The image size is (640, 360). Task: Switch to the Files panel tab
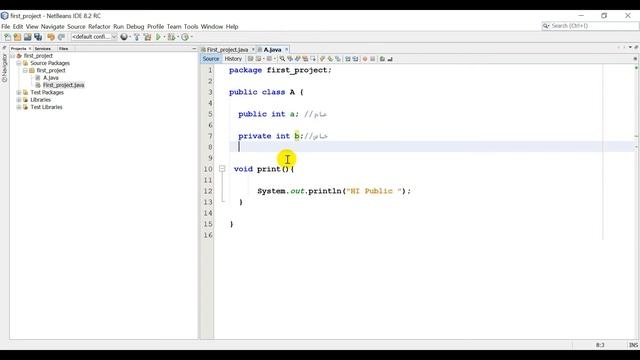click(63, 49)
